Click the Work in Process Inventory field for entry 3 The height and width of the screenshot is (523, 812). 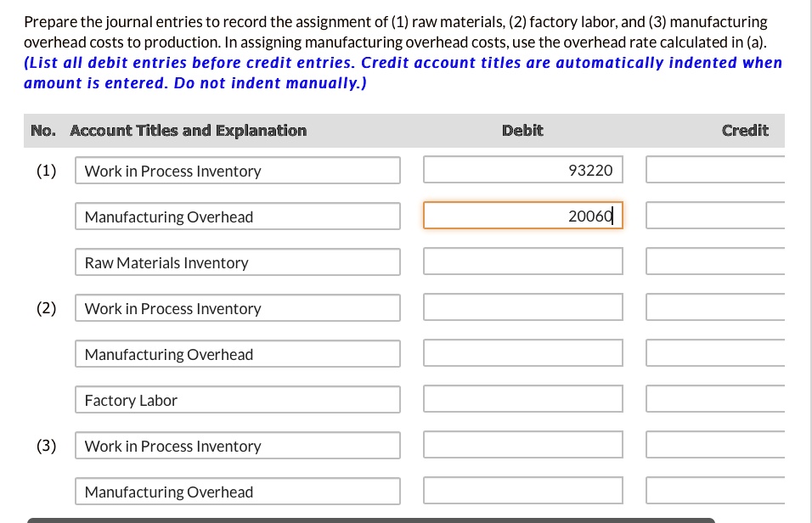click(238, 445)
